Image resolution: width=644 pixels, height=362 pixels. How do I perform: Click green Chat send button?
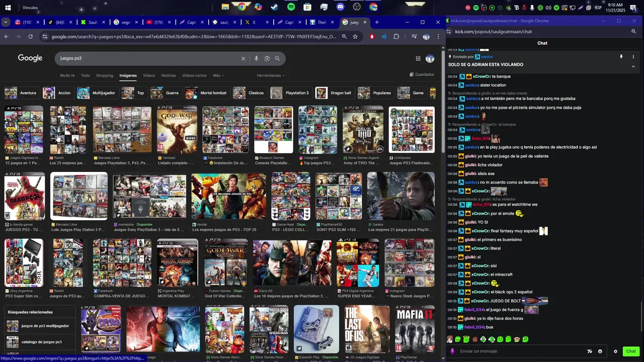pos(631,351)
